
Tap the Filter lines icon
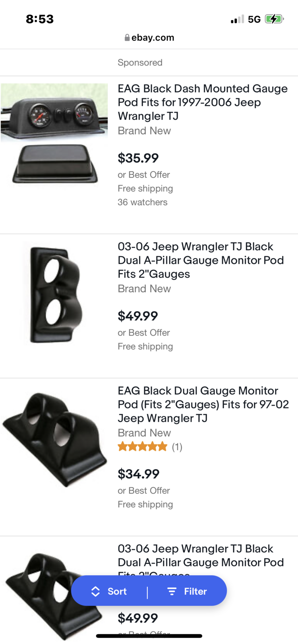pyautogui.click(x=172, y=591)
